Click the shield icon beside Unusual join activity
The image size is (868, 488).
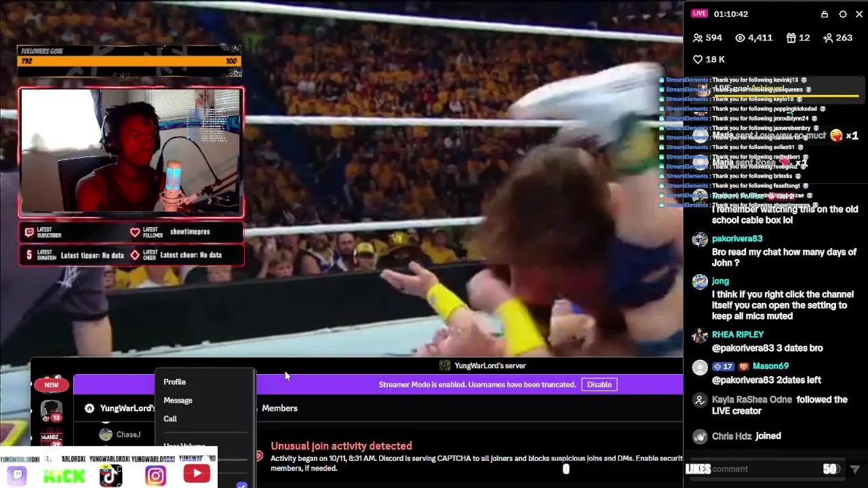click(258, 456)
